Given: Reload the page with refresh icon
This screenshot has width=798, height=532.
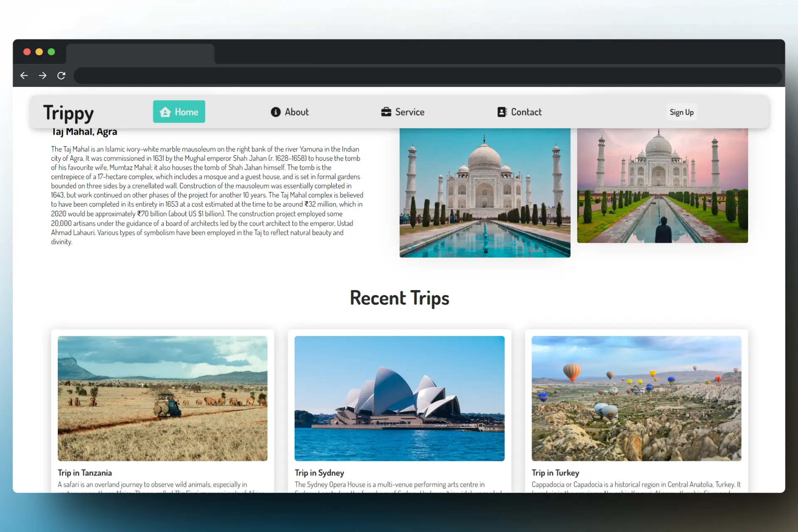Looking at the screenshot, I should click(61, 76).
